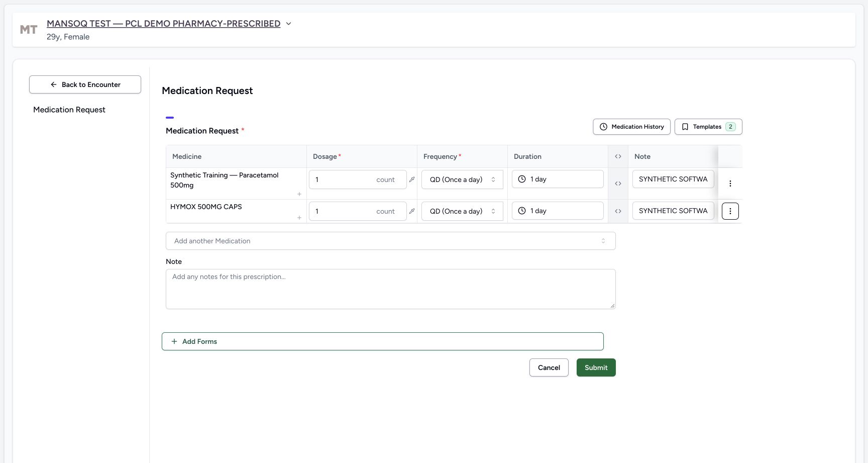Go Back to Encounter
The height and width of the screenshot is (463, 868).
click(x=85, y=84)
